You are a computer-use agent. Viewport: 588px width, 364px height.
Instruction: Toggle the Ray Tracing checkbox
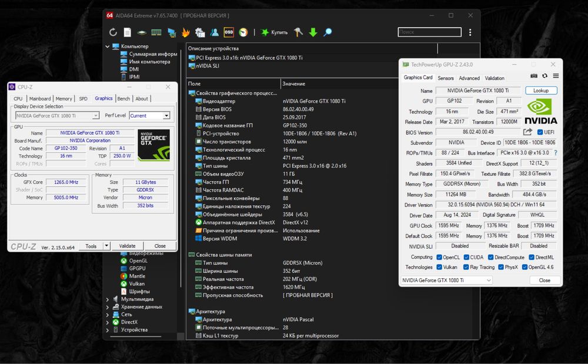coord(466,267)
